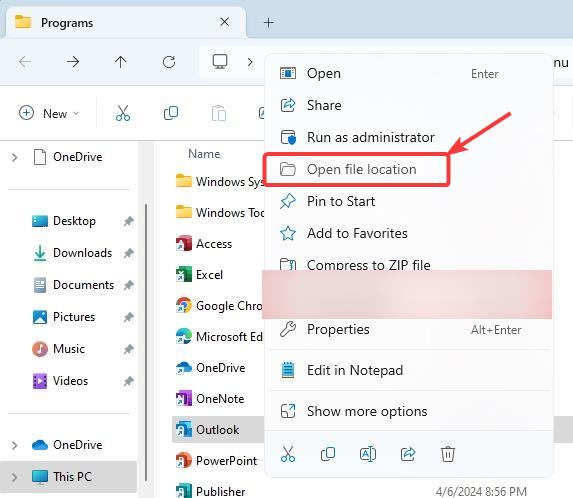Select the PowerPoint shortcut
Viewport: 573px width, 498px height.
(216, 461)
